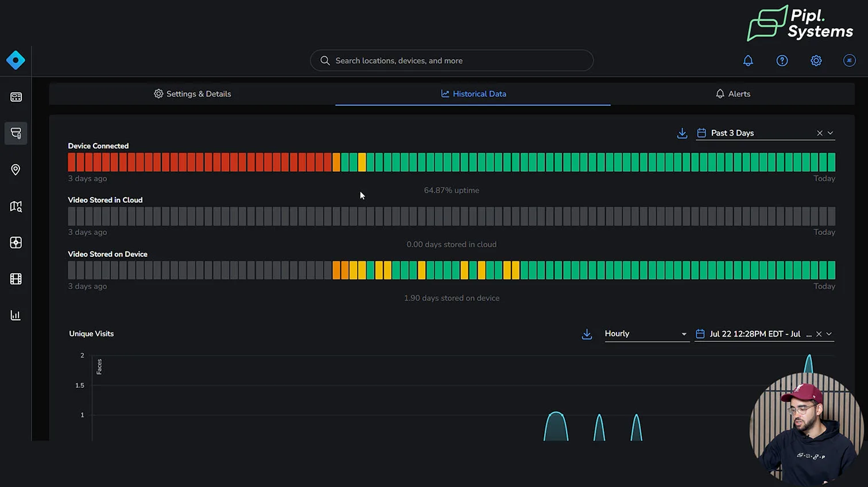Open the map search sidebar icon

click(16, 206)
